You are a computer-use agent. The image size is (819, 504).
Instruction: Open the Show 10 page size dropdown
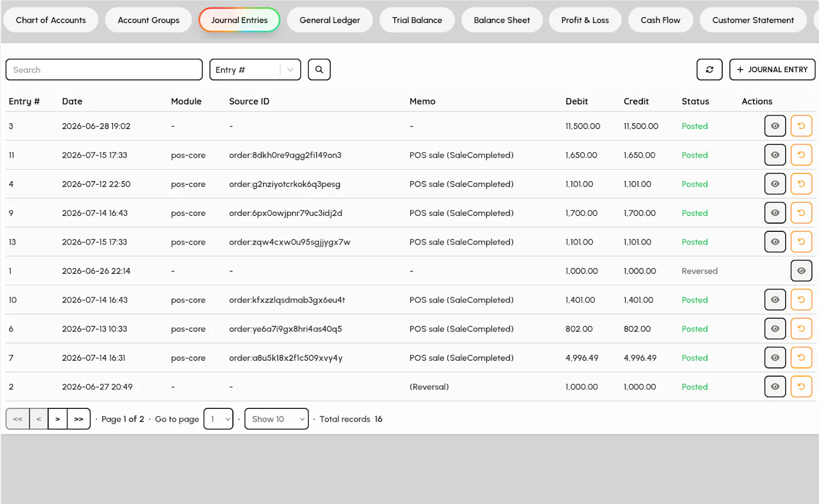pos(276,419)
